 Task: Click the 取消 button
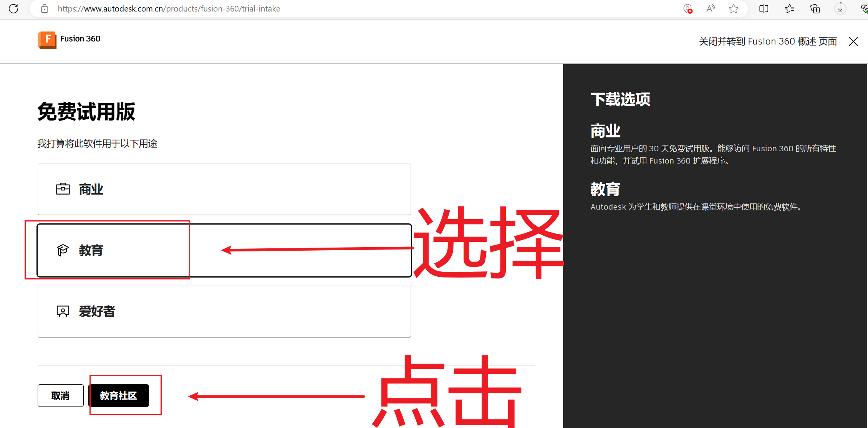[x=61, y=395]
